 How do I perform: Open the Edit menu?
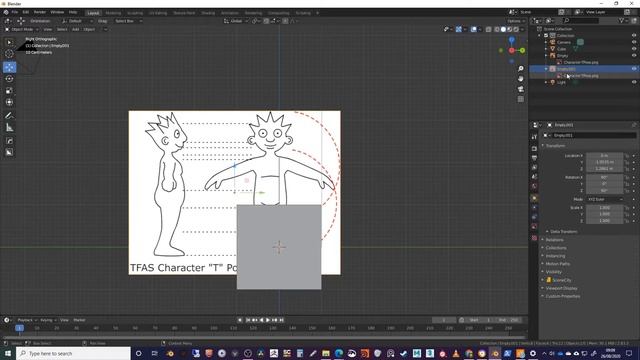[26, 12]
